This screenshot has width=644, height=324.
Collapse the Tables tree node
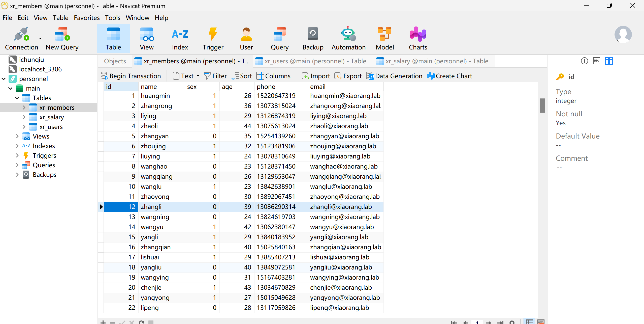click(17, 98)
